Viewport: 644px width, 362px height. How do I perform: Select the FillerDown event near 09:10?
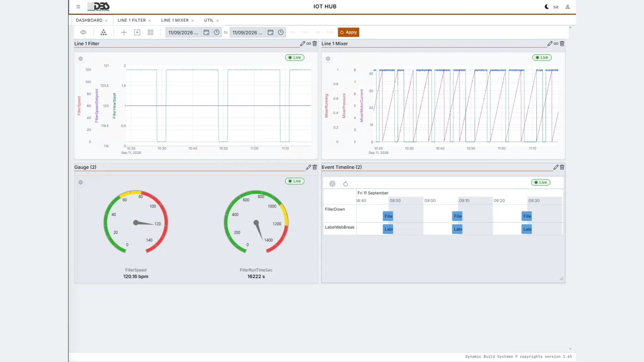pos(457,216)
